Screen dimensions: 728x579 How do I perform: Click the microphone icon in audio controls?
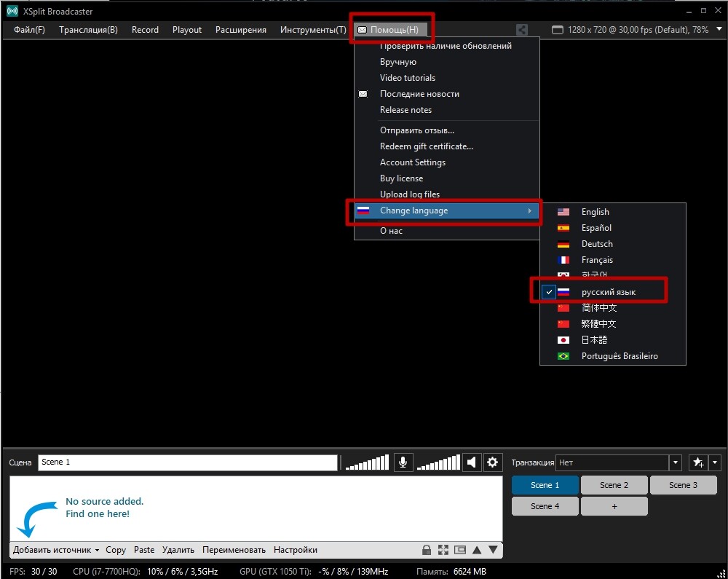(403, 462)
